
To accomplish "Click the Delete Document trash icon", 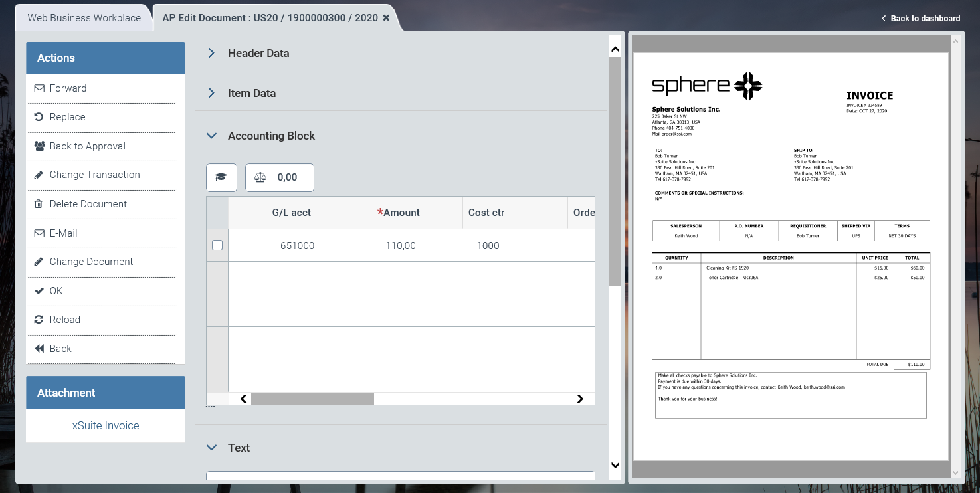I will 39,204.
